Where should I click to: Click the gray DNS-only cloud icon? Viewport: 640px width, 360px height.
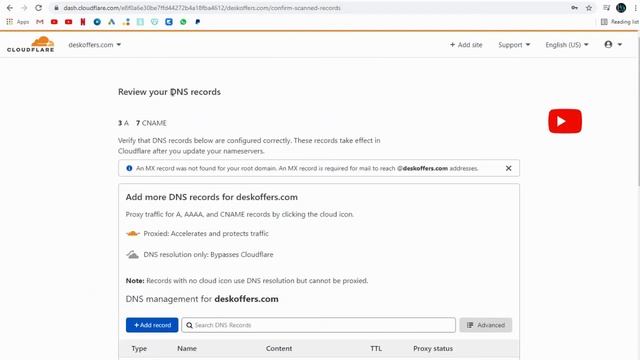point(133,254)
